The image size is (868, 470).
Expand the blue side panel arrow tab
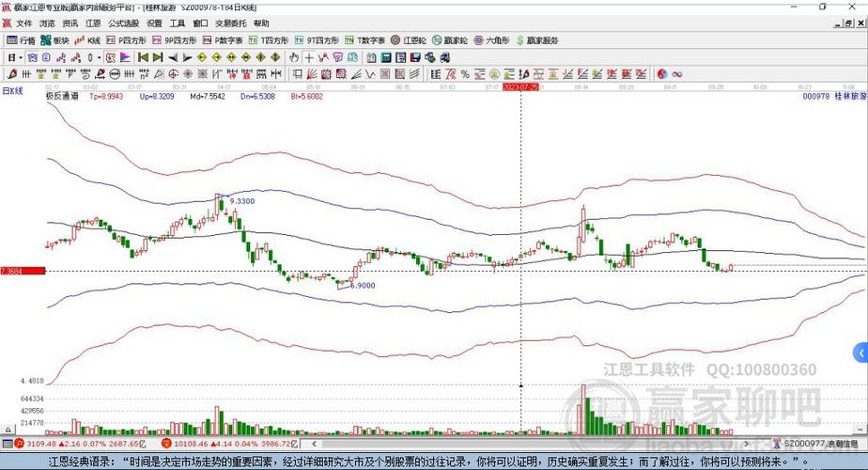click(860, 352)
